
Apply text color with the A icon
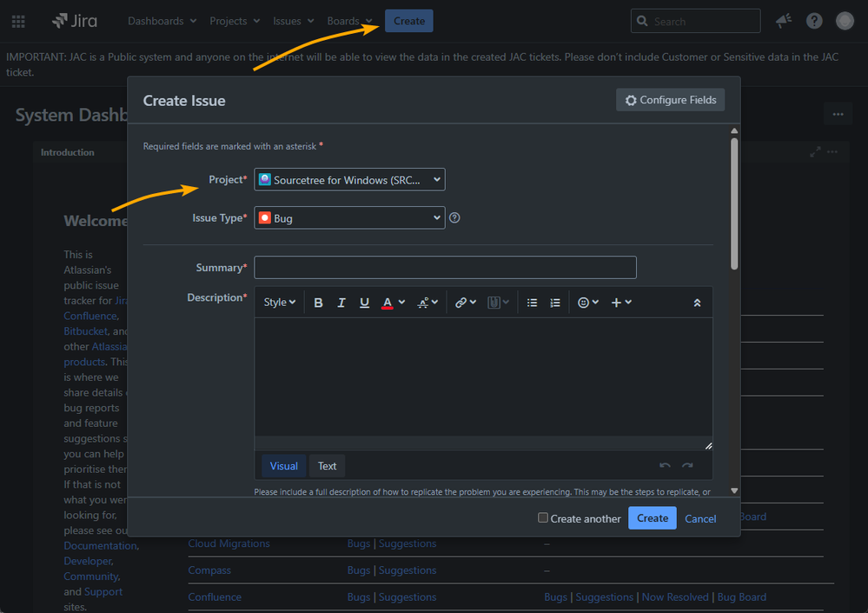pos(388,303)
